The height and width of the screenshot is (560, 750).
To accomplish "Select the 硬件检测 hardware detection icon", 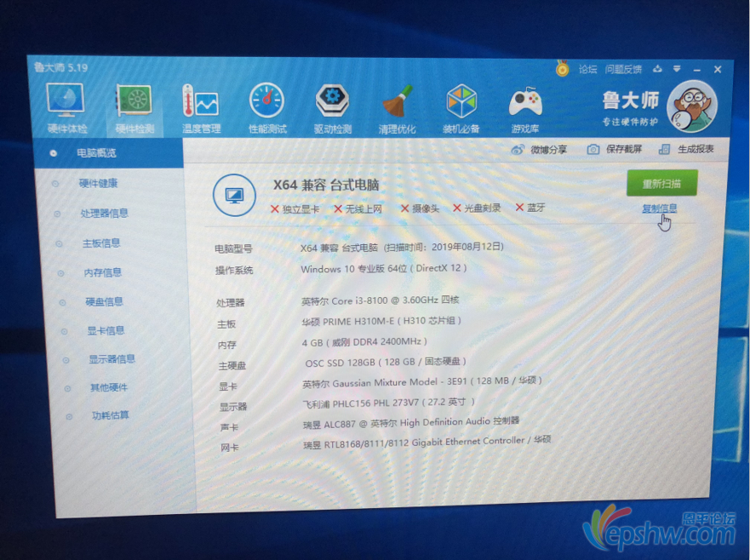I will (135, 109).
